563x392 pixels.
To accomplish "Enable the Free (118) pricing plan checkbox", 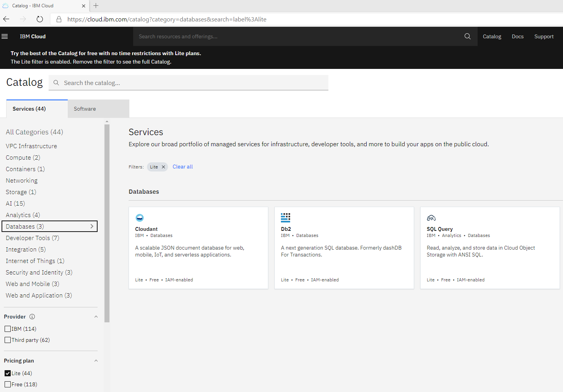I will coord(8,384).
